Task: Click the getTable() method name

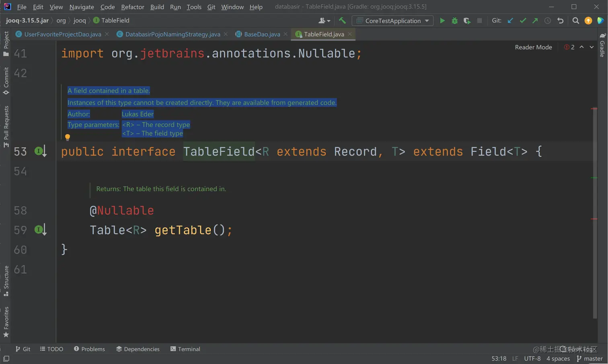Action: [183, 230]
